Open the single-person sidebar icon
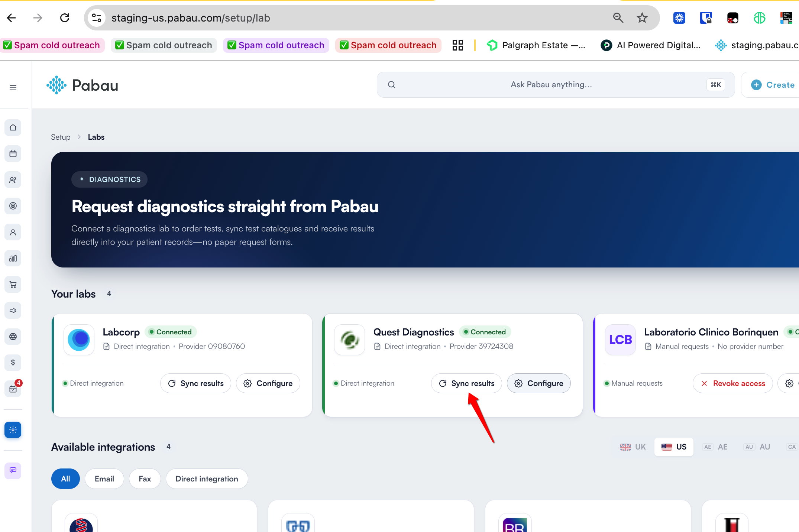Viewport: 799px width, 532px height. (13, 232)
